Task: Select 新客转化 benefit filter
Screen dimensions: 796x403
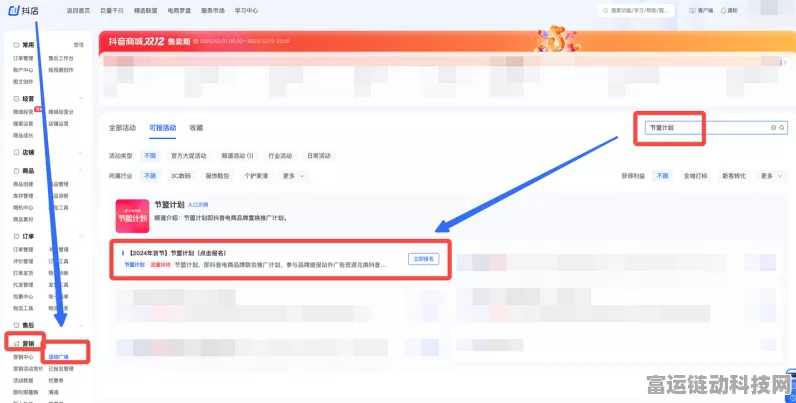Action: tap(734, 176)
